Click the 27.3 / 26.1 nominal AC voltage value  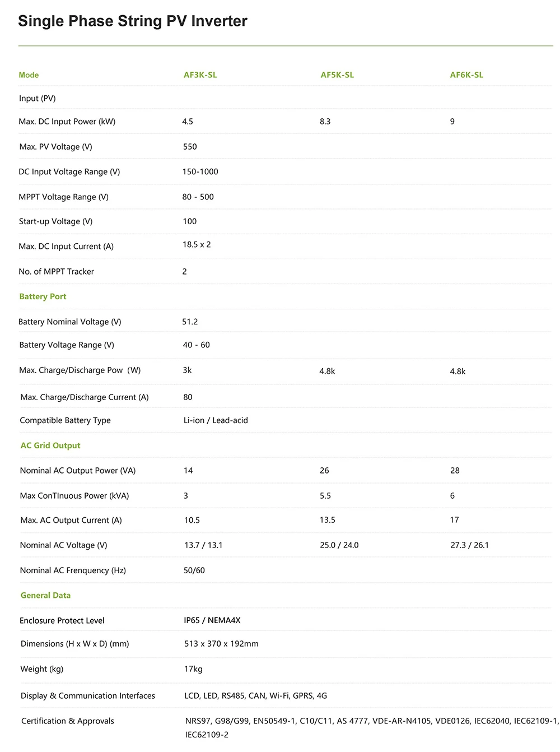(469, 545)
